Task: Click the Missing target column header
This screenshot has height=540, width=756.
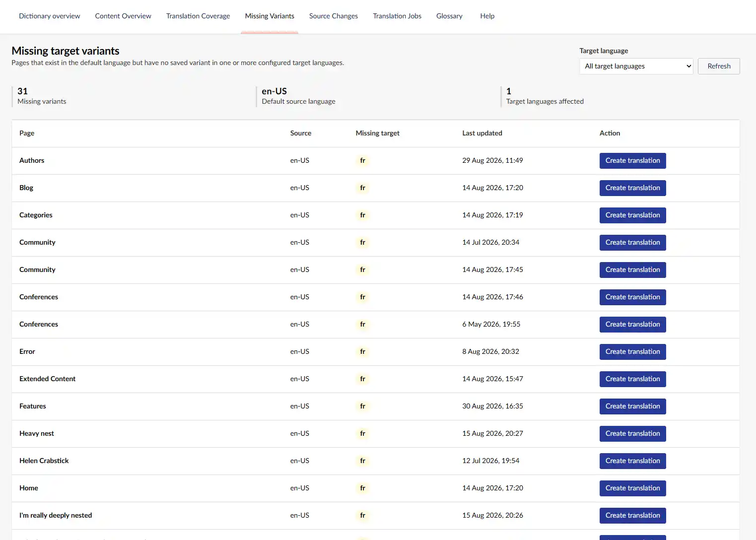Action: pos(377,133)
